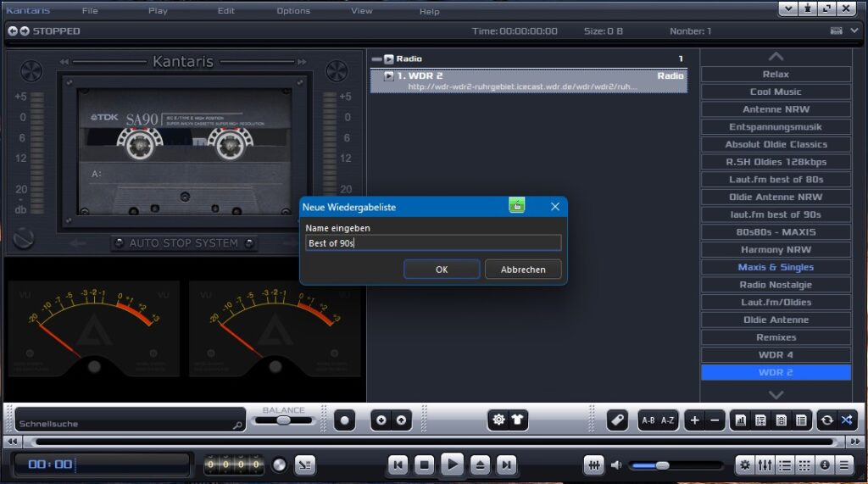Click the playback seek bar
Screen dimensions: 868x484
[435, 442]
